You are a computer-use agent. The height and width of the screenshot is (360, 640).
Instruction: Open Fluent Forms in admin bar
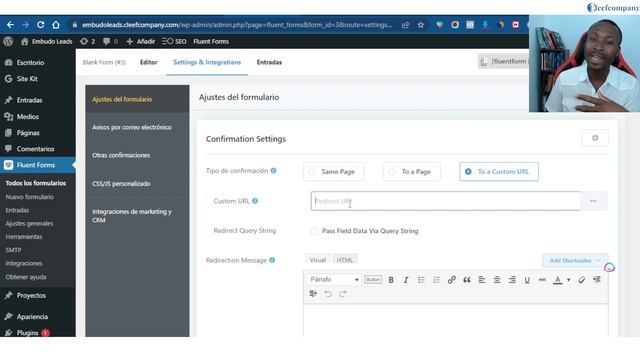(211, 41)
